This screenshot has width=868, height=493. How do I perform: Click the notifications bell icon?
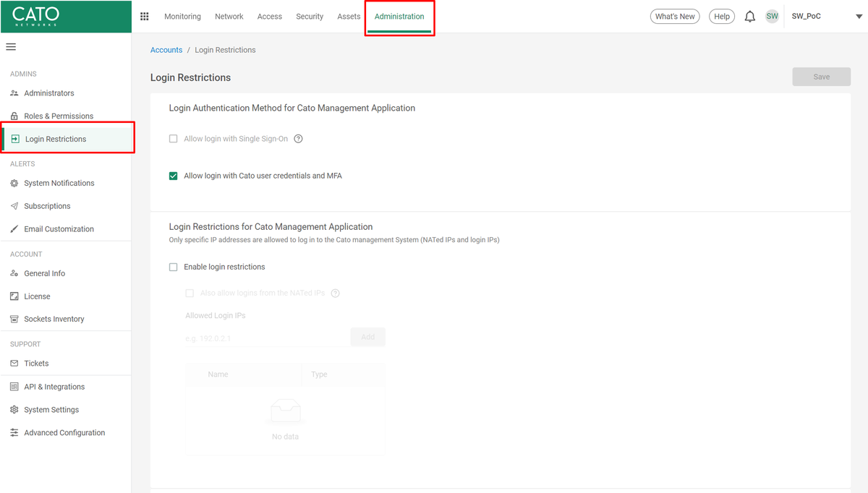coord(750,17)
